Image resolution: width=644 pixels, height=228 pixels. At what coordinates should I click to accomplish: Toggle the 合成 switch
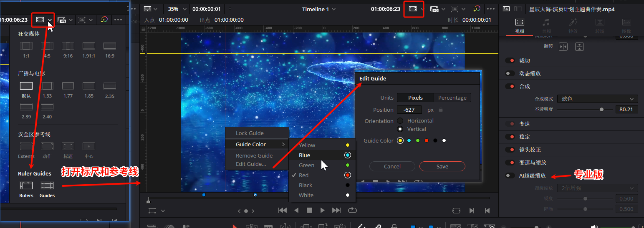tap(510, 86)
